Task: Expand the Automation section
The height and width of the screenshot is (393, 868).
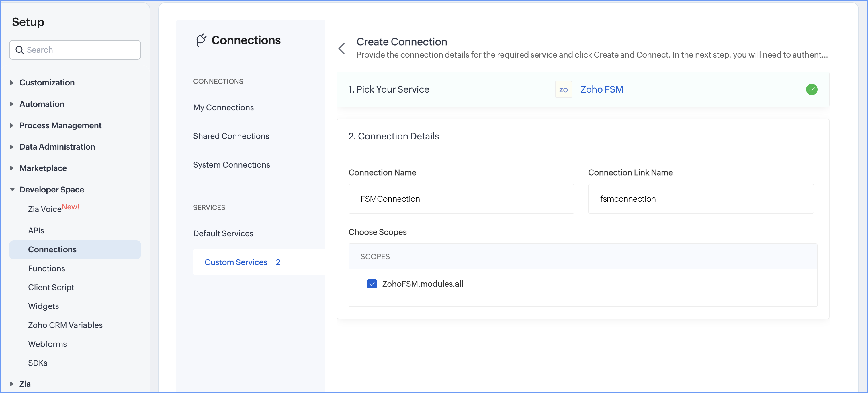Action: point(12,104)
